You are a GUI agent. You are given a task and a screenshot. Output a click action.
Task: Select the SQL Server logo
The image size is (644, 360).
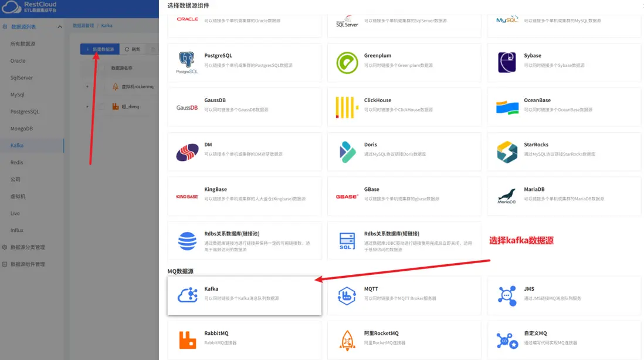(x=347, y=21)
